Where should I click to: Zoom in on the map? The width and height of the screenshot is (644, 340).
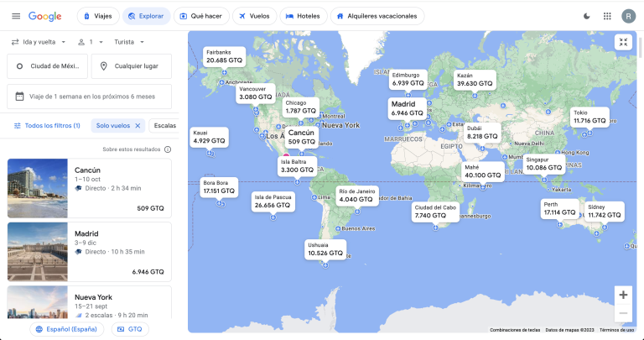[x=622, y=295]
